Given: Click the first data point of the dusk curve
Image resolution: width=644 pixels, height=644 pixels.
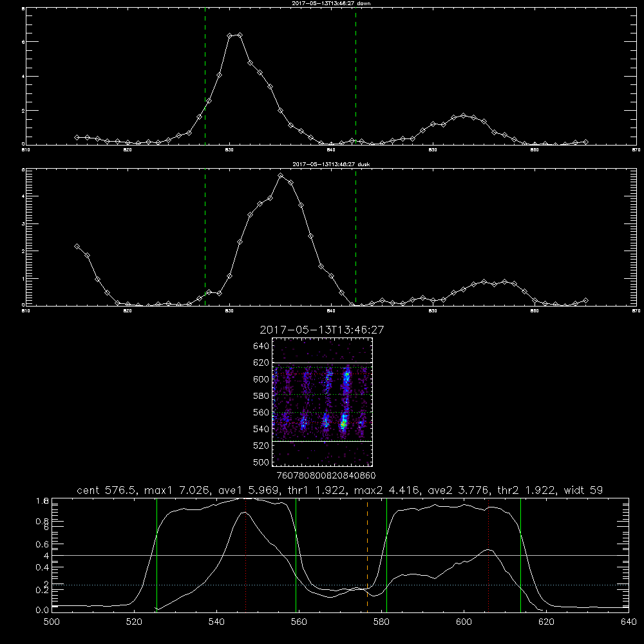Looking at the screenshot, I should [x=77, y=247].
